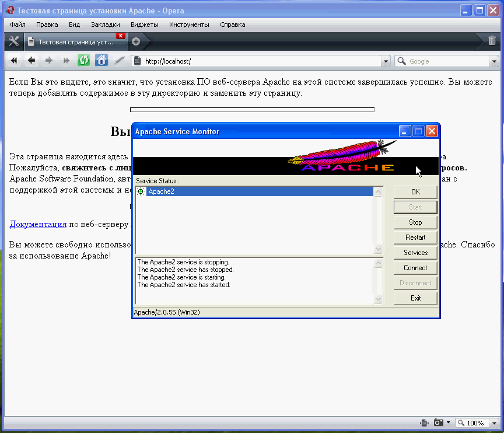Open the Виджеты menu
Image resolution: width=504 pixels, height=433 pixels.
(x=144, y=25)
